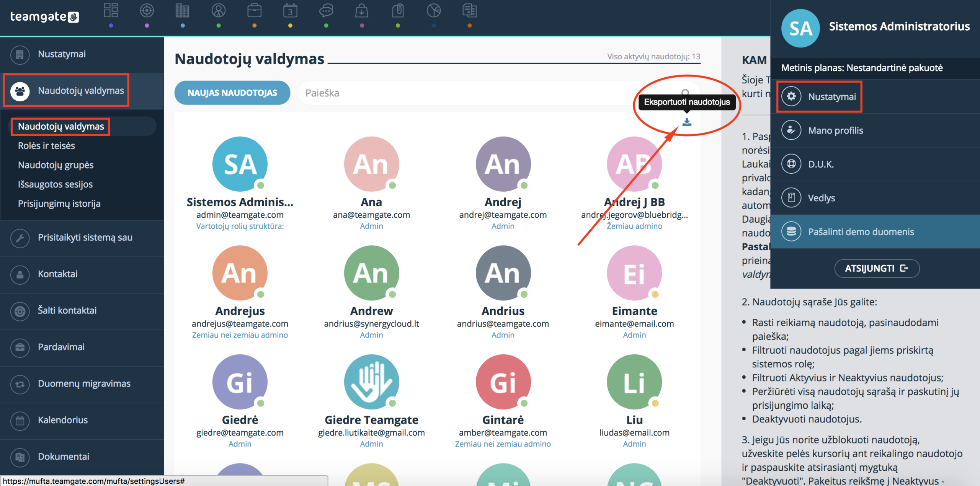Select Naudotojų grupės submenu item
Image resolution: width=980 pixels, height=486 pixels.
point(56,165)
